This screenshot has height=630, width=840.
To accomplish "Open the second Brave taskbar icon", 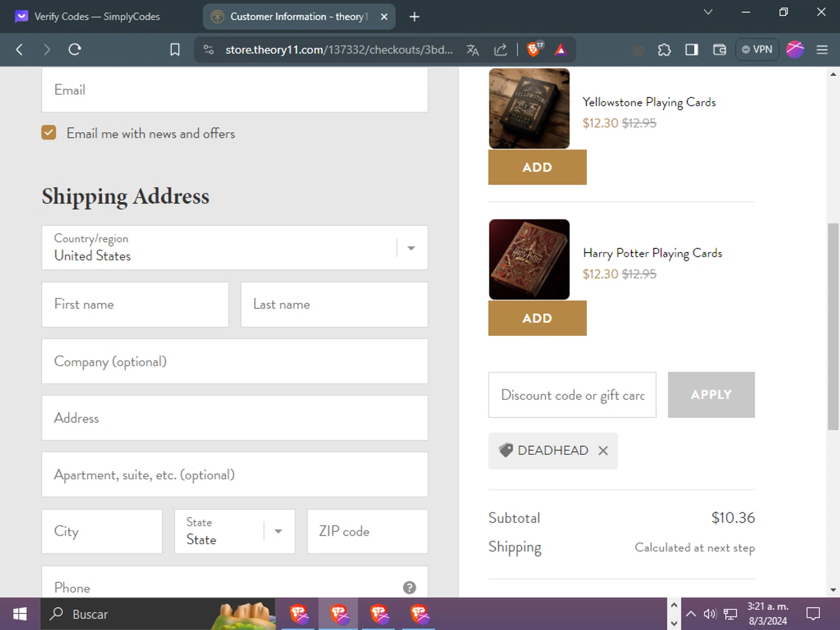I will click(x=339, y=614).
